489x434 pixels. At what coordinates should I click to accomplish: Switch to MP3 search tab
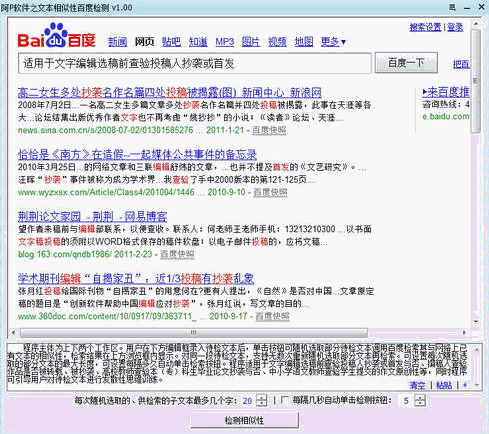click(225, 42)
